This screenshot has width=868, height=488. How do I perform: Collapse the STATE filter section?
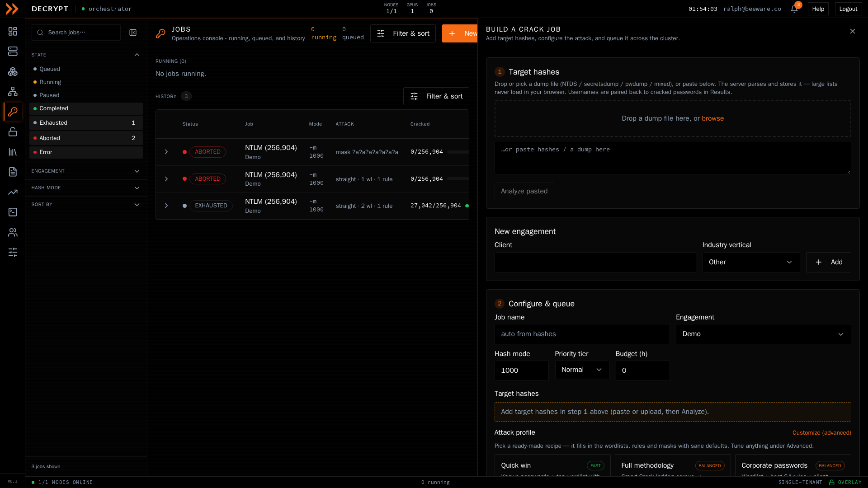coord(86,55)
